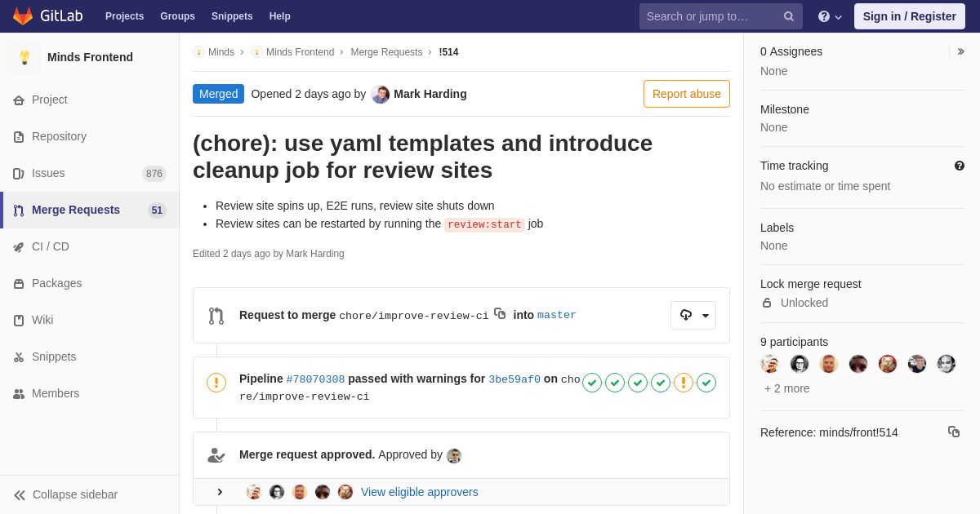This screenshot has height=514, width=980.
Task: Open Merge Requests breadcrumb link
Action: click(386, 52)
